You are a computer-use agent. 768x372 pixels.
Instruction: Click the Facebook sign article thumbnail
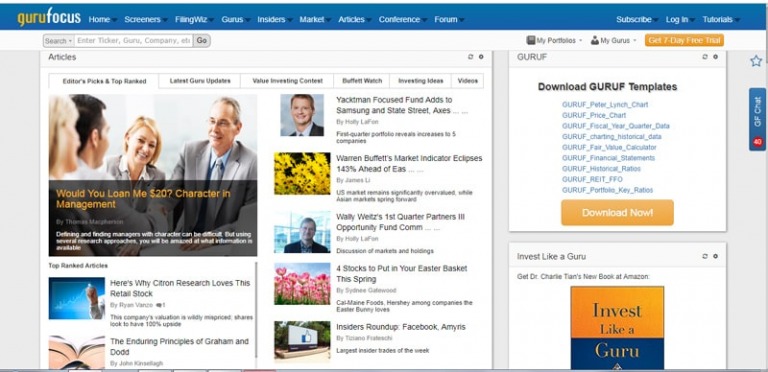point(302,341)
